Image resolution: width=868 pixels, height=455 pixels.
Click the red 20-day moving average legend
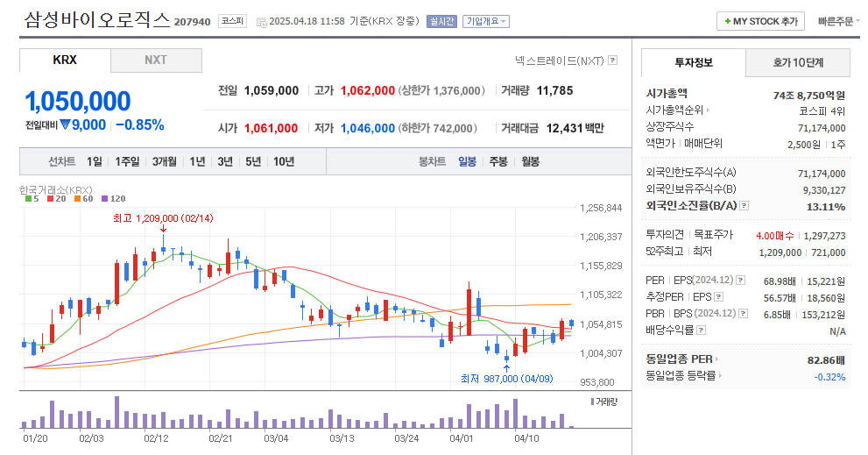[x=56, y=198]
